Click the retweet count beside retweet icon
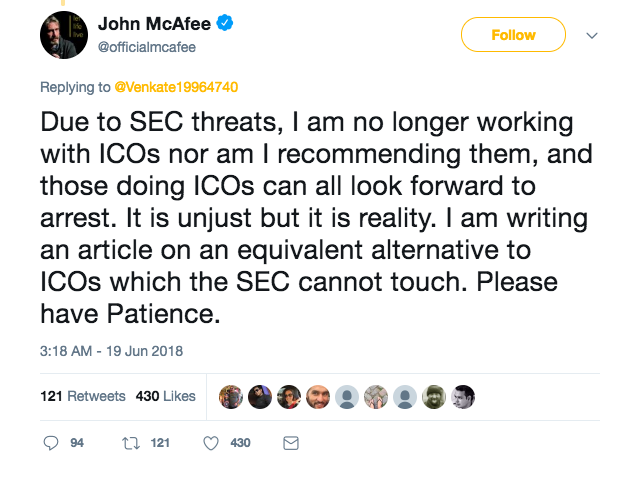This screenshot has width=636, height=479. click(160, 442)
